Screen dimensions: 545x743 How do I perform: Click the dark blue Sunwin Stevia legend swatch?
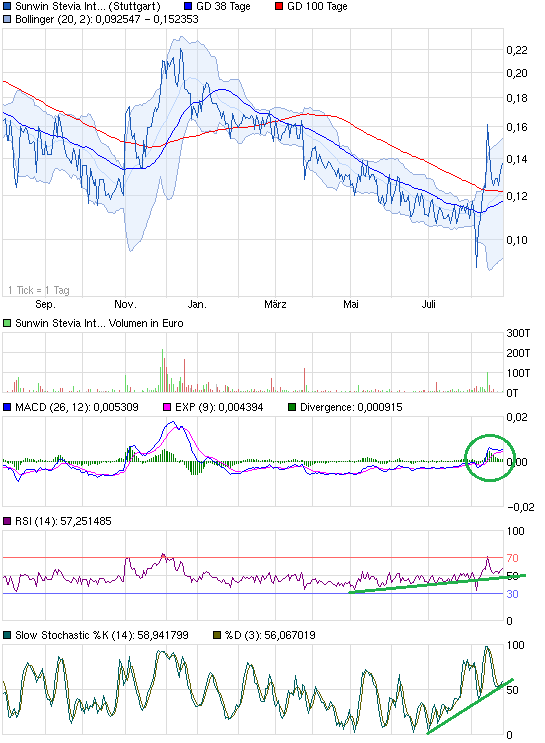[x=7, y=6]
